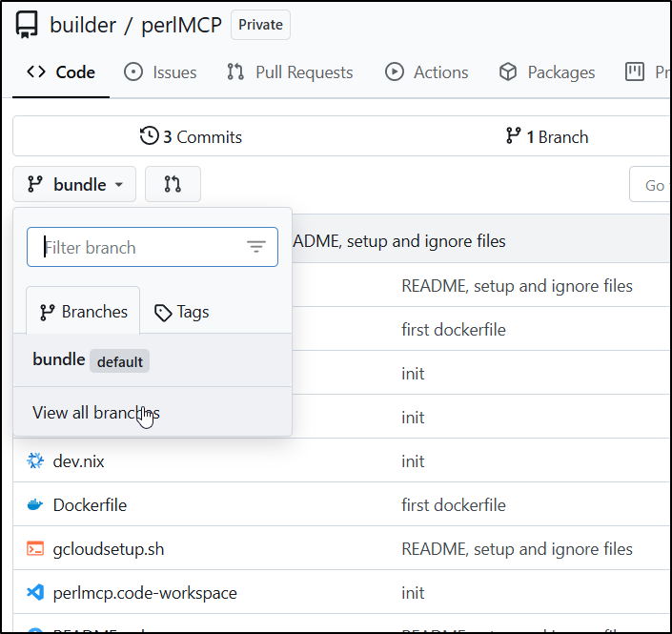The height and width of the screenshot is (634, 672).
Task: Click the repository book icon
Action: tap(27, 25)
